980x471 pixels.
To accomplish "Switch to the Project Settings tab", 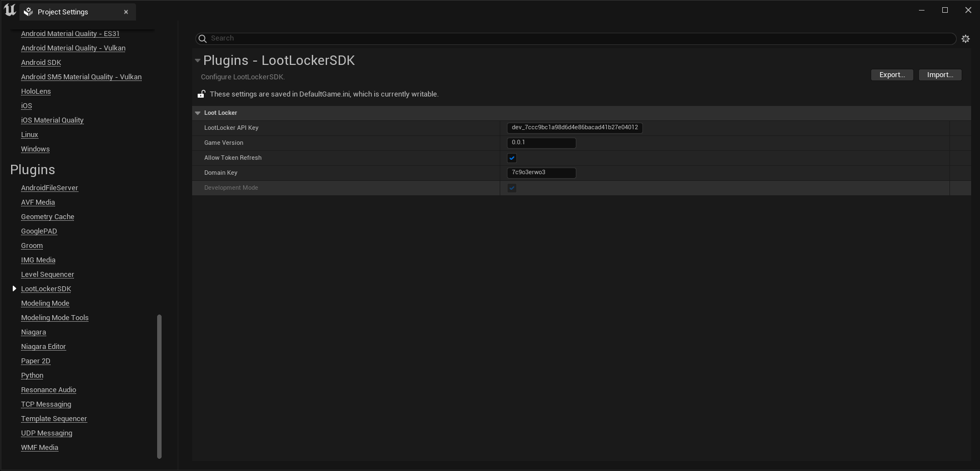I will (63, 12).
